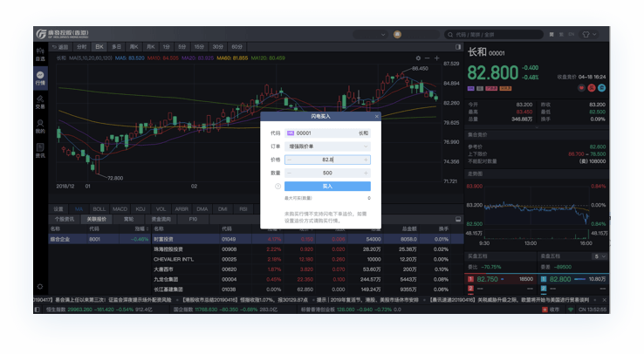Open the order book depth 5 dropdown
Viewport: 644px width, 354px height.
599,256
